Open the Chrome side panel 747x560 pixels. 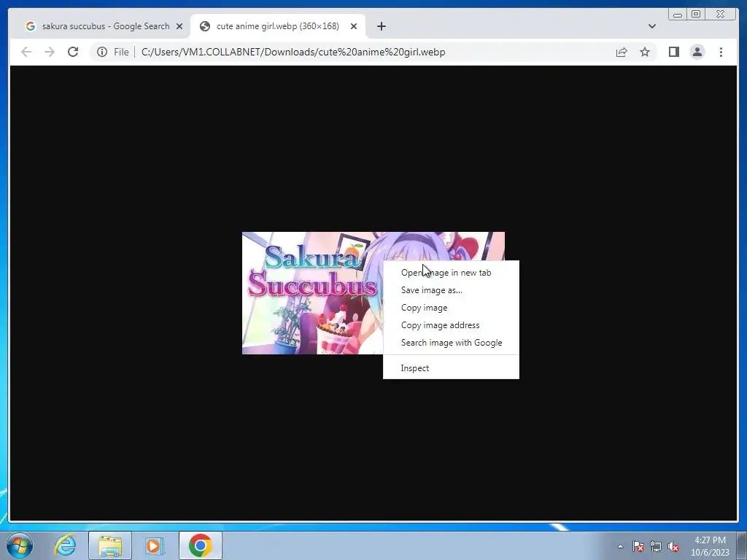[673, 52]
